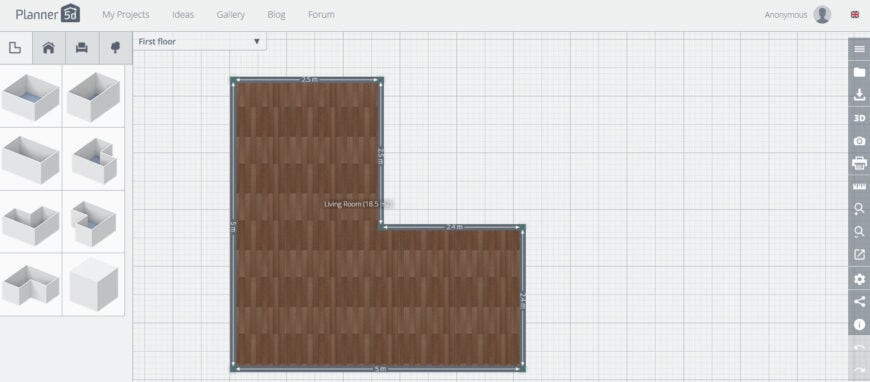Click the zoom in magnifier
Image resolution: width=870 pixels, height=382 pixels.
click(859, 209)
